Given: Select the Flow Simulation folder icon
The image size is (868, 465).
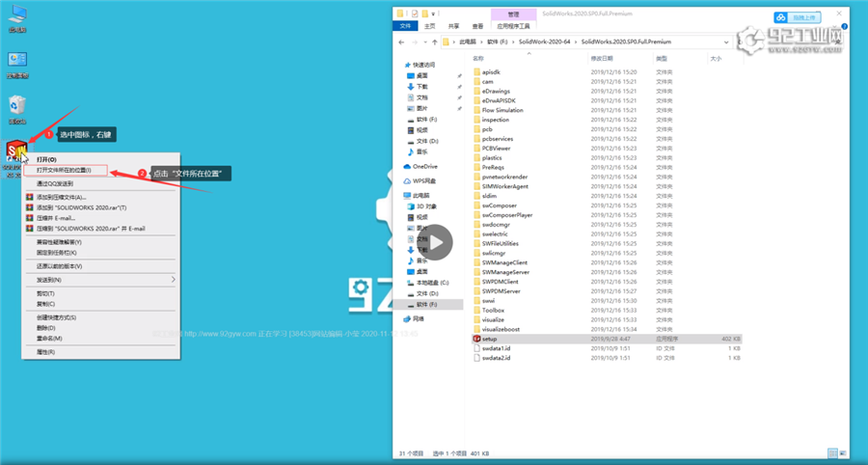Looking at the screenshot, I should tap(477, 110).
